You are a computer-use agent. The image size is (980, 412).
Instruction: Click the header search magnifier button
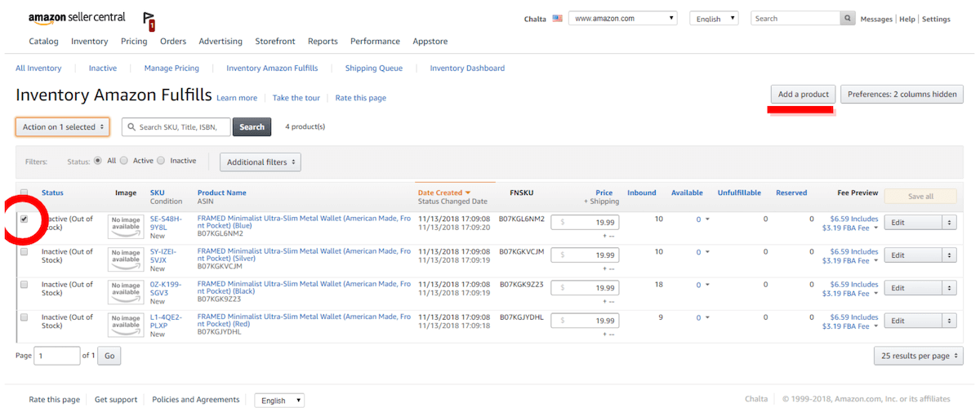[x=849, y=18]
